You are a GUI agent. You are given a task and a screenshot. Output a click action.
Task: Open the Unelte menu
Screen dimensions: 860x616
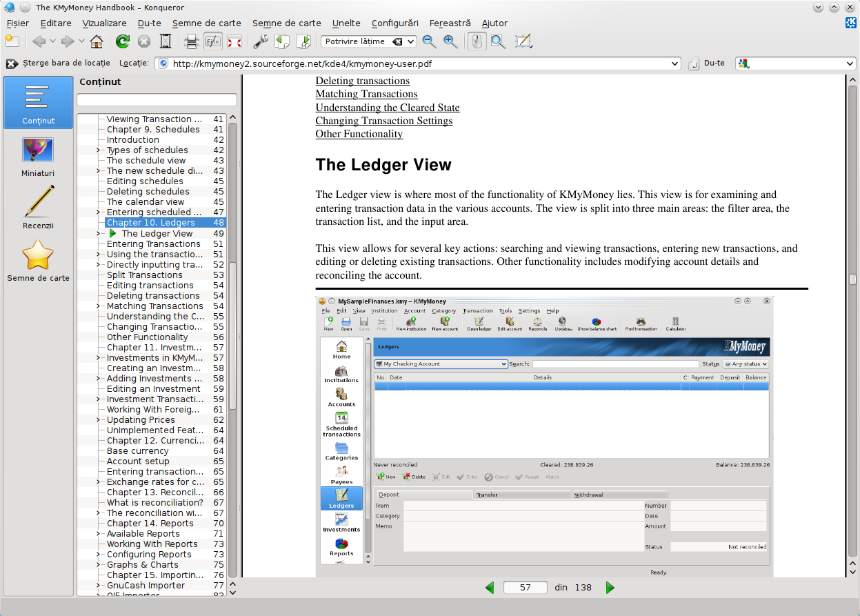346,23
